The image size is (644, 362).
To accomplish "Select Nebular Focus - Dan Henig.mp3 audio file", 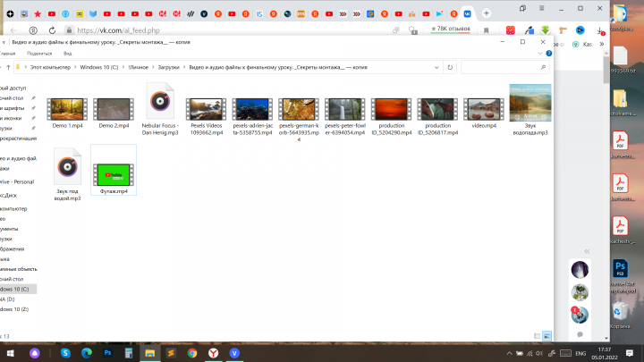I will click(x=160, y=109).
